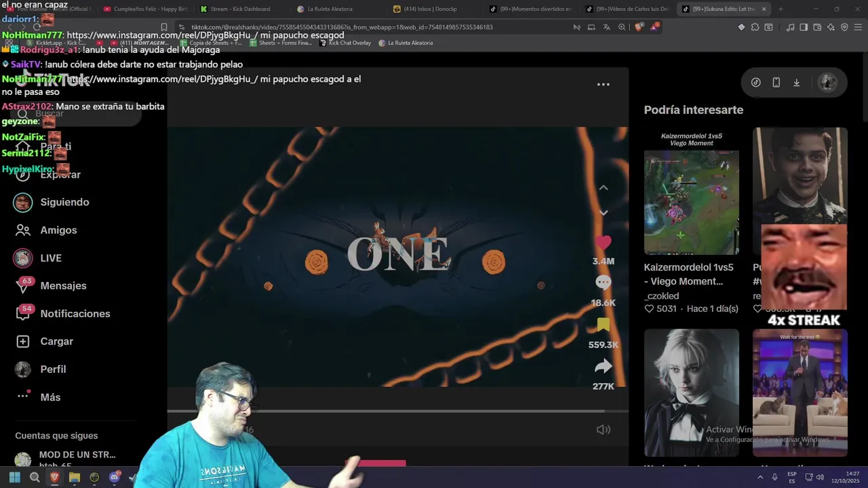Switch to Momentos divertidos TikTok tab
868x488 pixels.
pyautogui.click(x=531, y=9)
